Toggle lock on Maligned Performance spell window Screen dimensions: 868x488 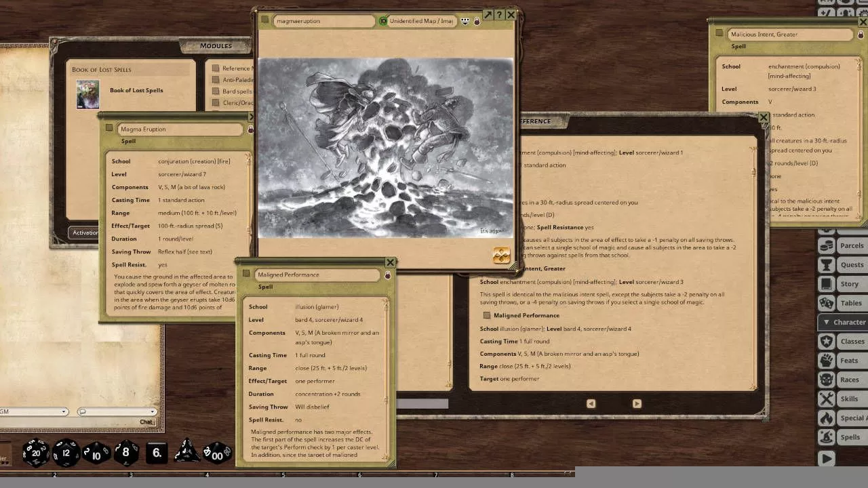[x=387, y=275]
